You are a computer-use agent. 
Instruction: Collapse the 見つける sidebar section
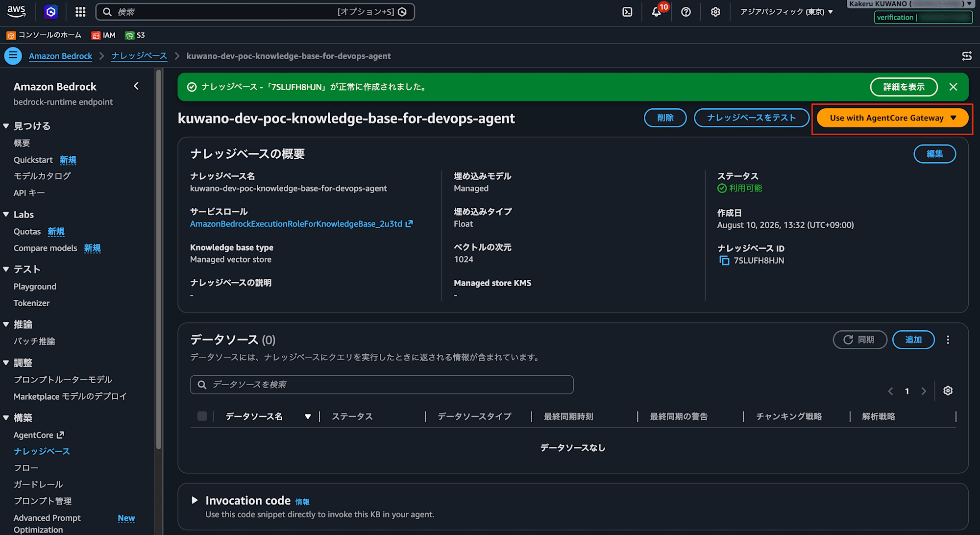(6, 126)
